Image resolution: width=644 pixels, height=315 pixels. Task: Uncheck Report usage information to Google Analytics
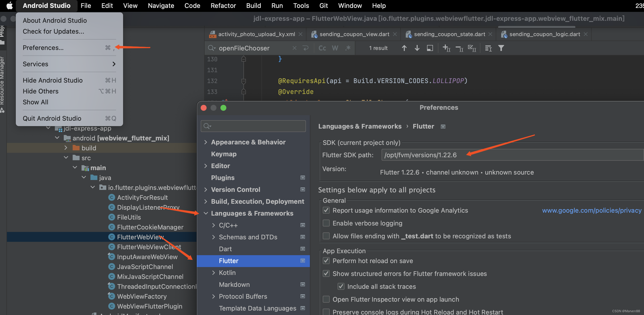pyautogui.click(x=326, y=210)
